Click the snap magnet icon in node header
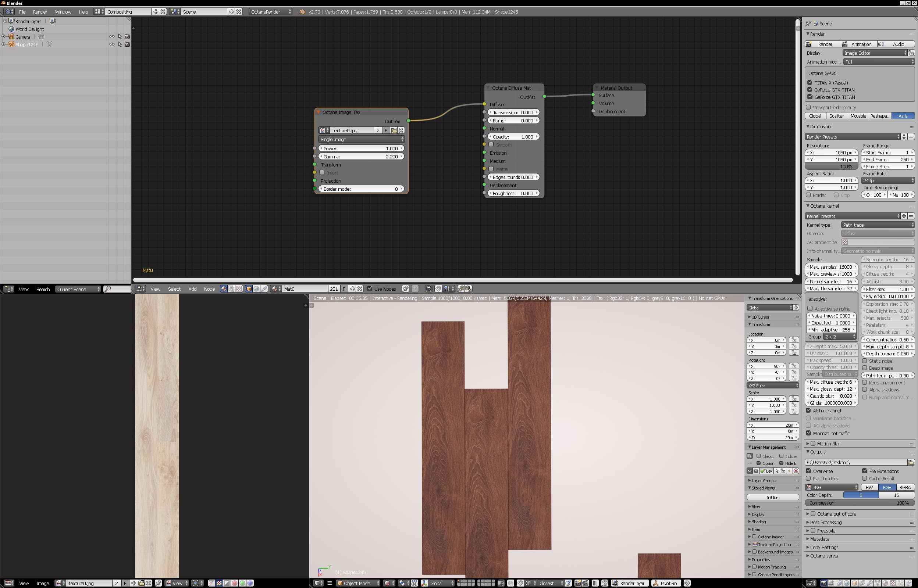 [x=438, y=289]
